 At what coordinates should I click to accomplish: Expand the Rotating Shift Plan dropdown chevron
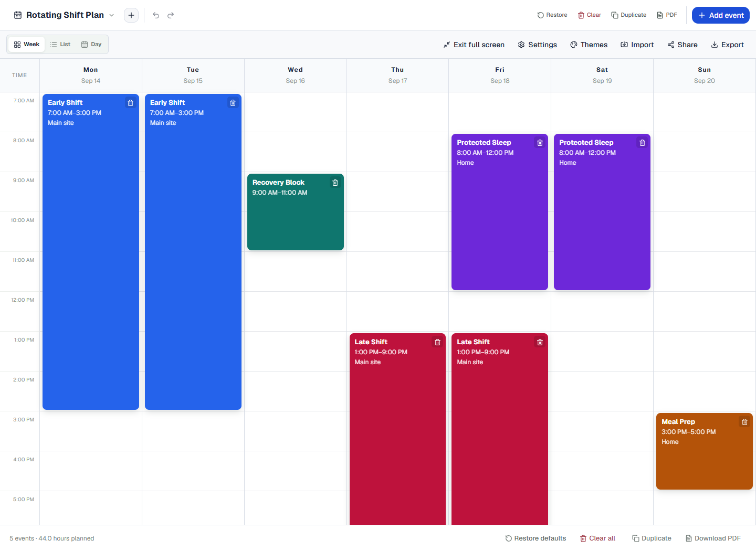click(x=111, y=15)
